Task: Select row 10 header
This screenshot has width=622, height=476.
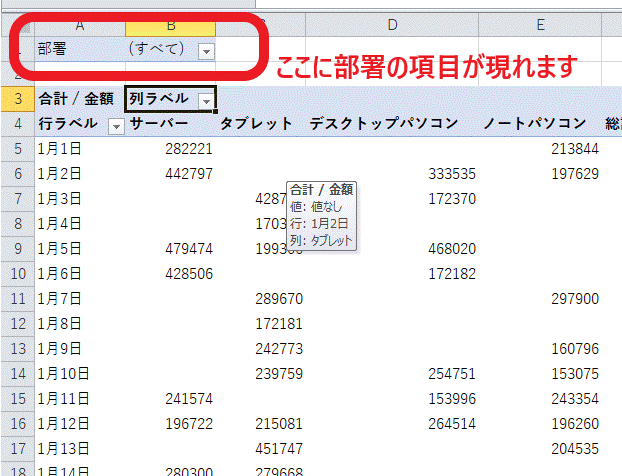Action: click(x=17, y=272)
